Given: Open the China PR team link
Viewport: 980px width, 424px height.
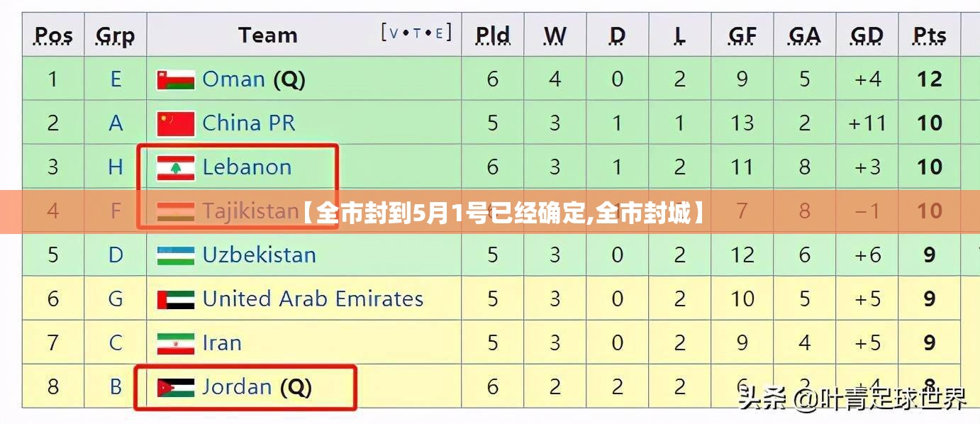Looking at the screenshot, I should (x=249, y=123).
